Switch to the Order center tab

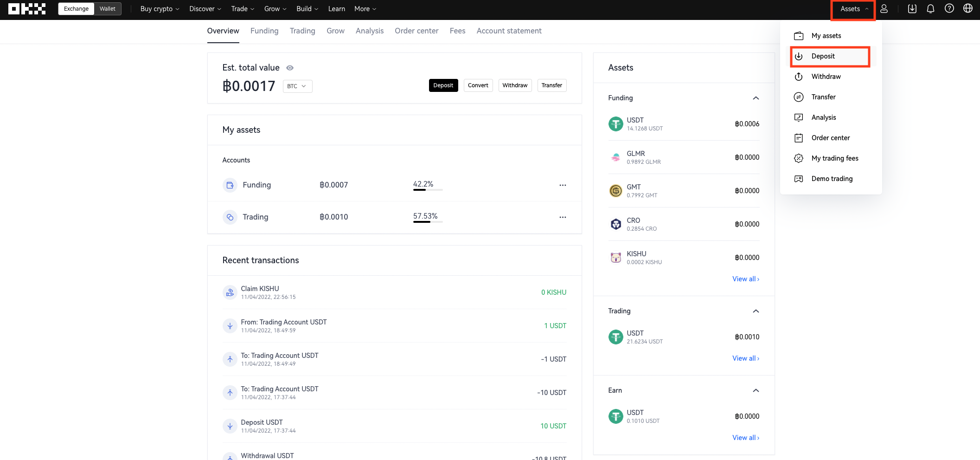(416, 31)
